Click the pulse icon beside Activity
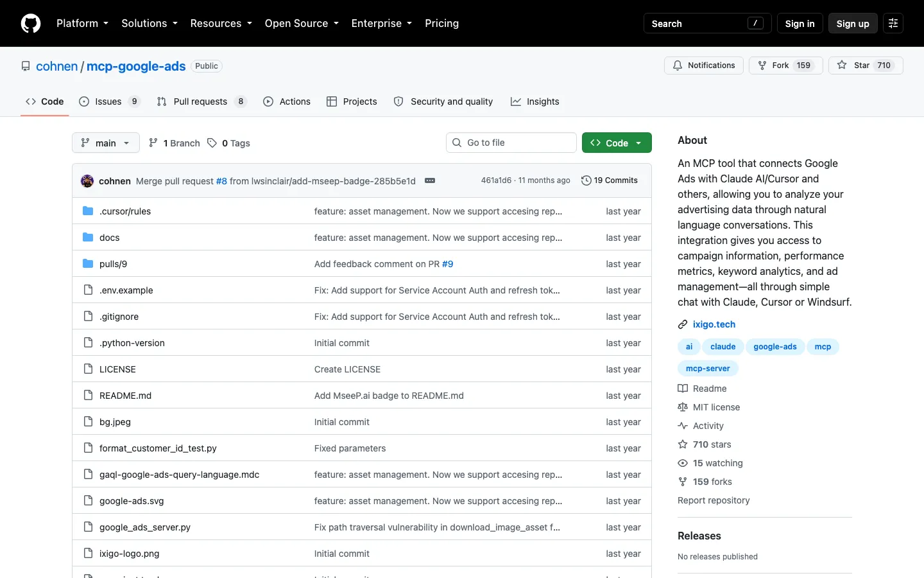The image size is (924, 578). tap(683, 426)
